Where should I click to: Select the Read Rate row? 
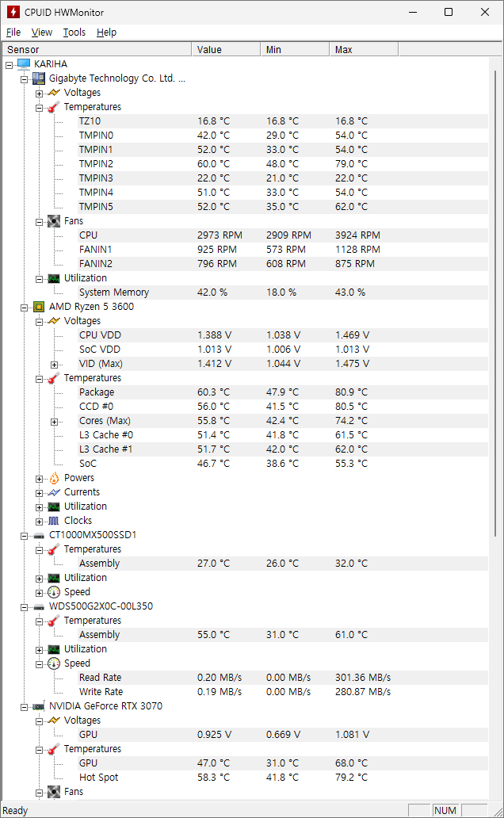click(284, 678)
